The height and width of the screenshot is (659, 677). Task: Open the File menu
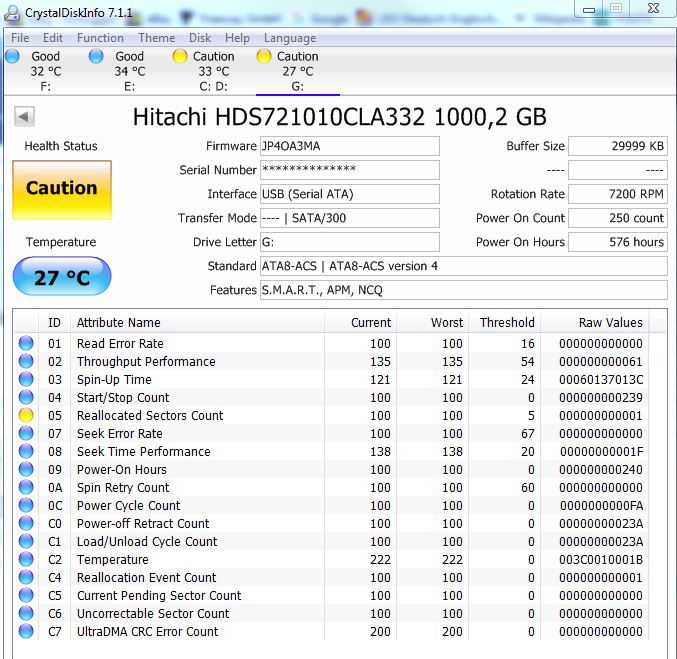pyautogui.click(x=20, y=38)
